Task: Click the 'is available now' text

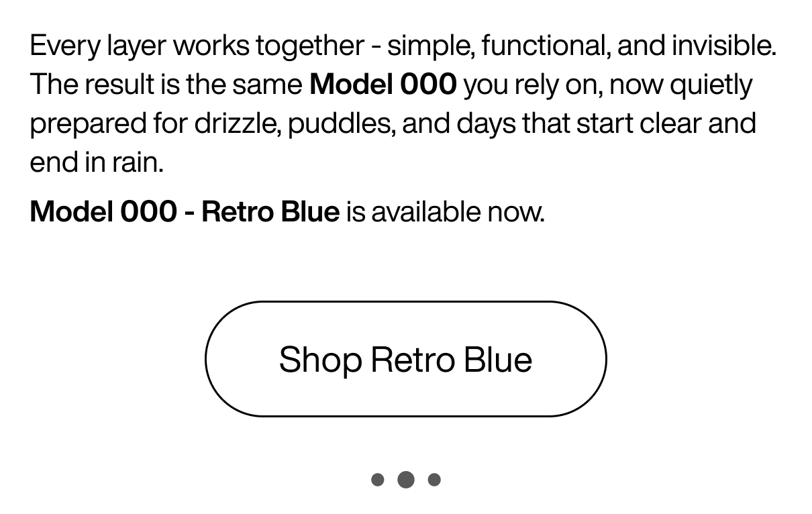Action: point(444,211)
